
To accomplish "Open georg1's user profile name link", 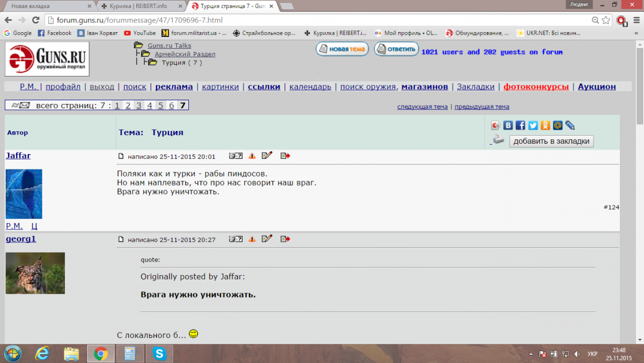I will [21, 239].
